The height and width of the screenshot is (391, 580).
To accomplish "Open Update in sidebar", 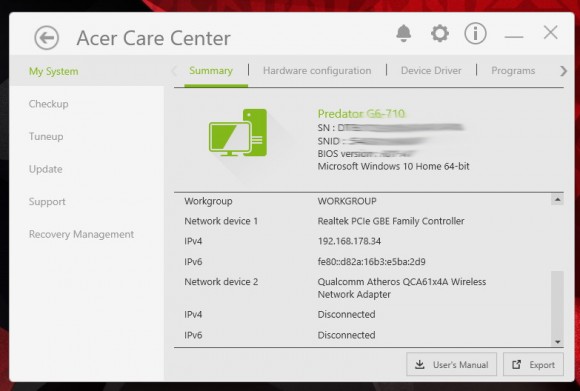I will tap(45, 169).
